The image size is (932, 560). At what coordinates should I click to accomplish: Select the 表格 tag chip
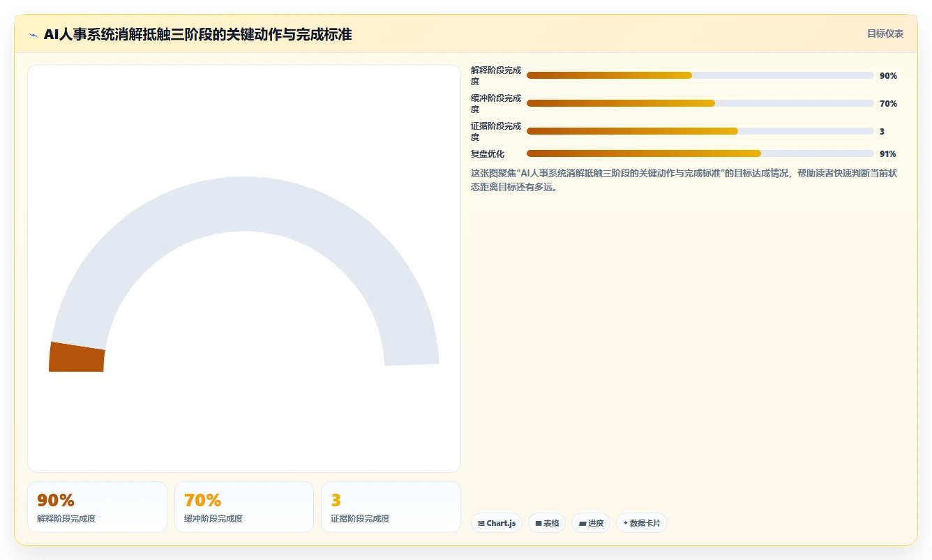point(547,523)
